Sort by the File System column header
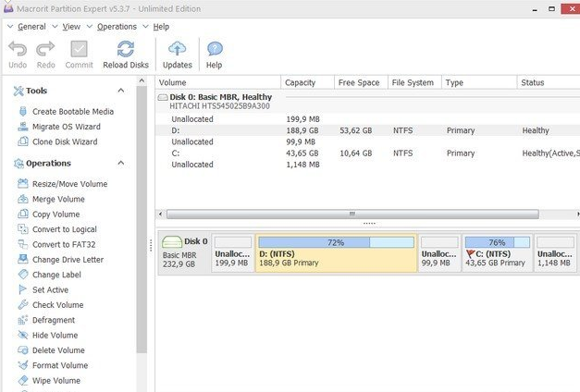Image resolution: width=580 pixels, height=392 pixels. [x=414, y=82]
